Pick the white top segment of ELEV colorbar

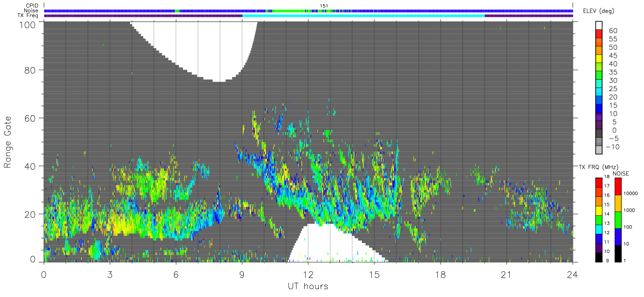point(599,26)
